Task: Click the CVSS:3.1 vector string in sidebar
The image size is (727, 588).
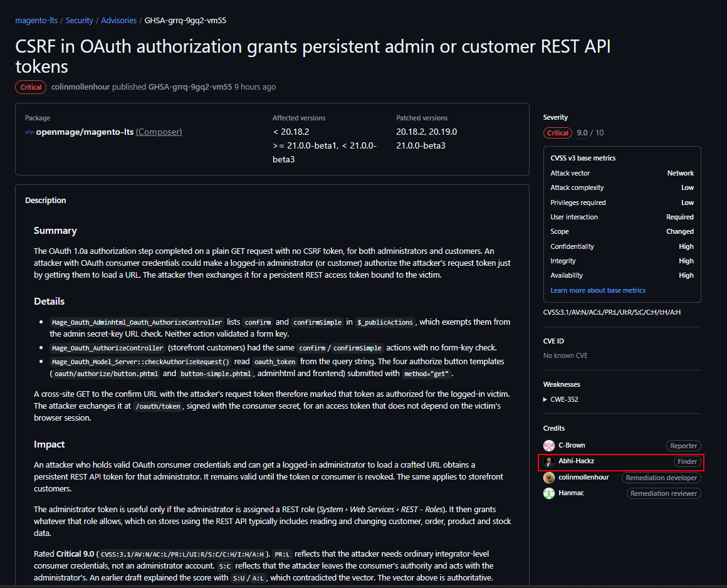Action: coord(612,312)
